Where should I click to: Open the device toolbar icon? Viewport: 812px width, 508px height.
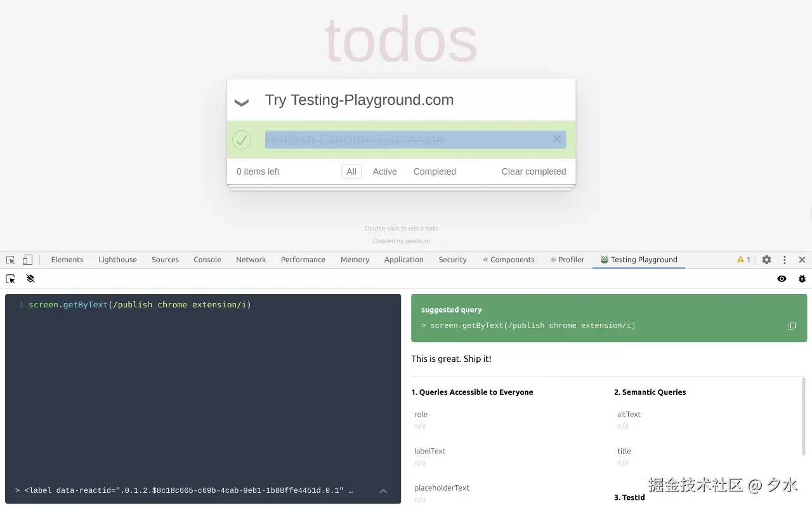(27, 260)
